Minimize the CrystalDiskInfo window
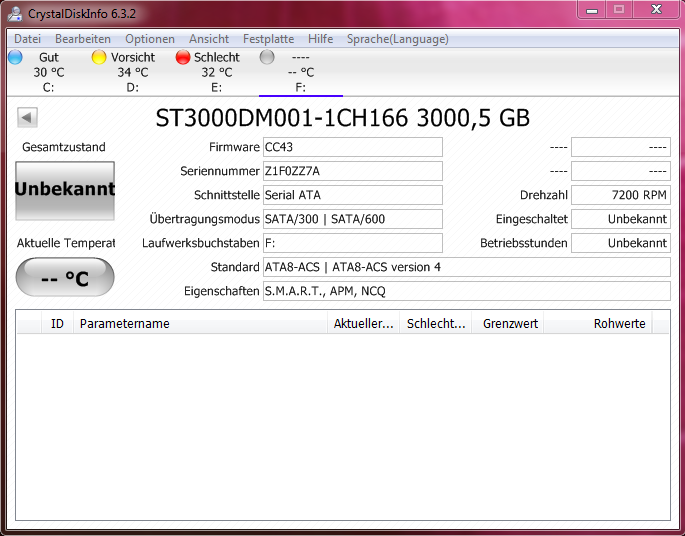Image resolution: width=685 pixels, height=536 pixels. pyautogui.click(x=592, y=10)
